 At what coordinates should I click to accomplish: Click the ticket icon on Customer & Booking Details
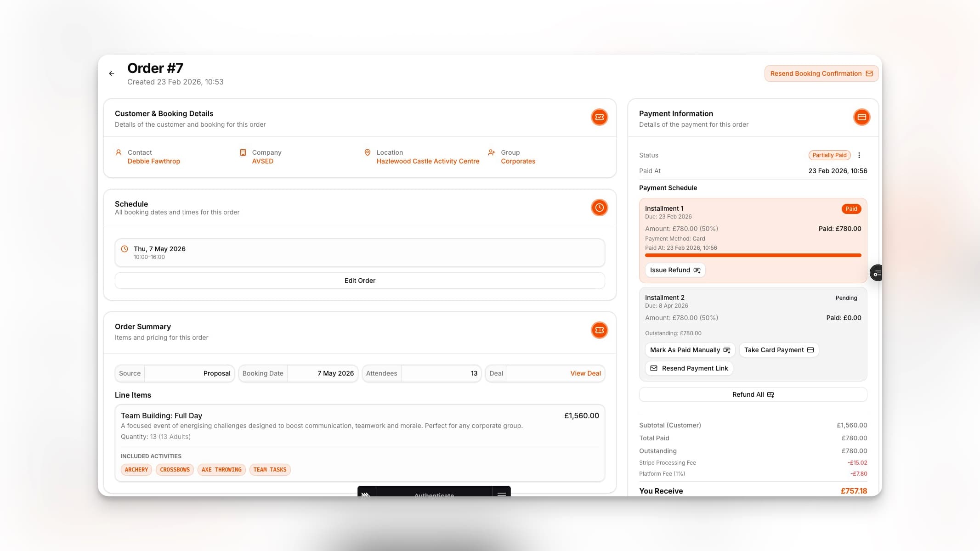point(599,117)
